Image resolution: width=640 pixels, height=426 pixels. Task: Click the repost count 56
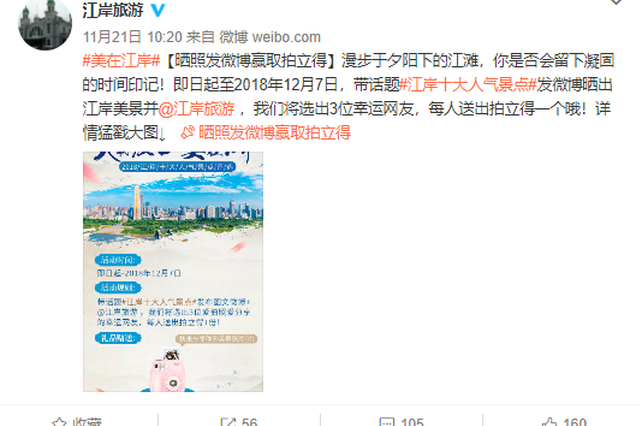click(x=249, y=422)
